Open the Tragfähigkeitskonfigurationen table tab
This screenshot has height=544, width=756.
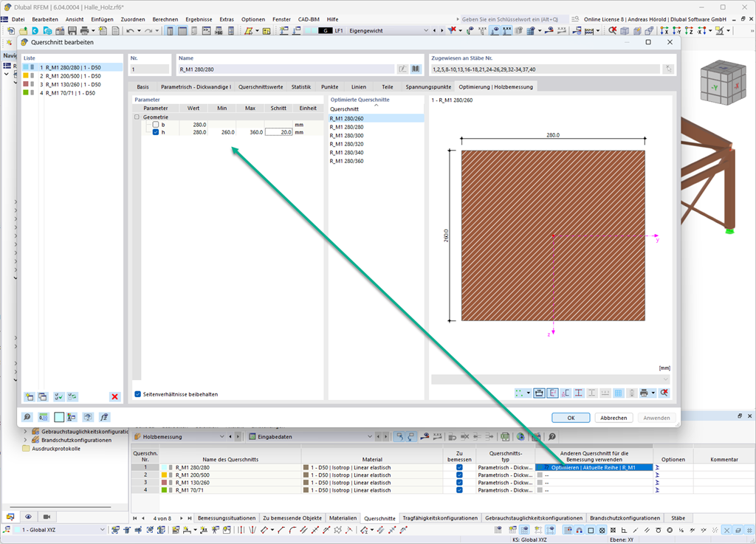click(440, 518)
